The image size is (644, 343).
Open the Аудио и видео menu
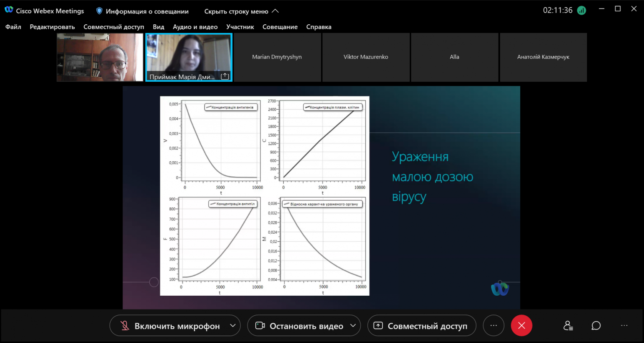point(195,27)
